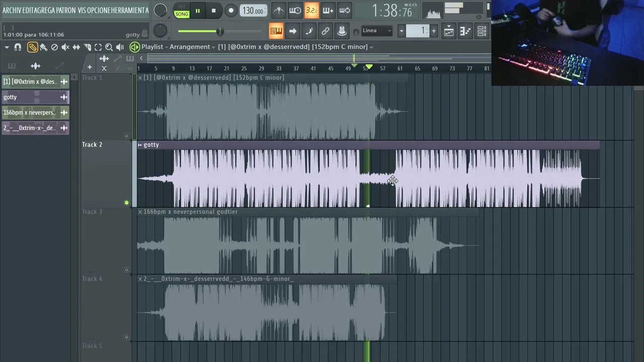Image resolution: width=644 pixels, height=362 pixels.
Task: Open gotty clip menu on Track 2
Action: (140, 145)
